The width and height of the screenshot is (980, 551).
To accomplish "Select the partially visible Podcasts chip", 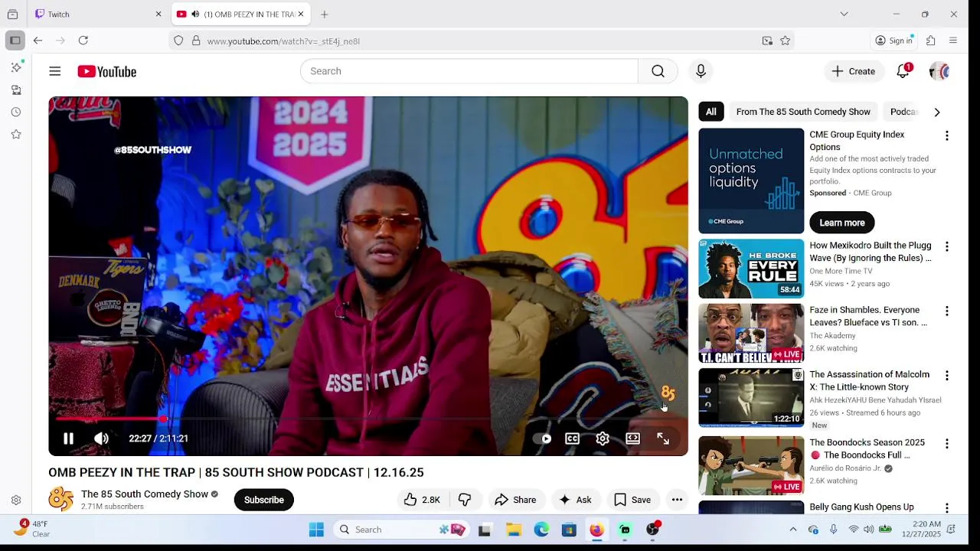I will pyautogui.click(x=903, y=112).
